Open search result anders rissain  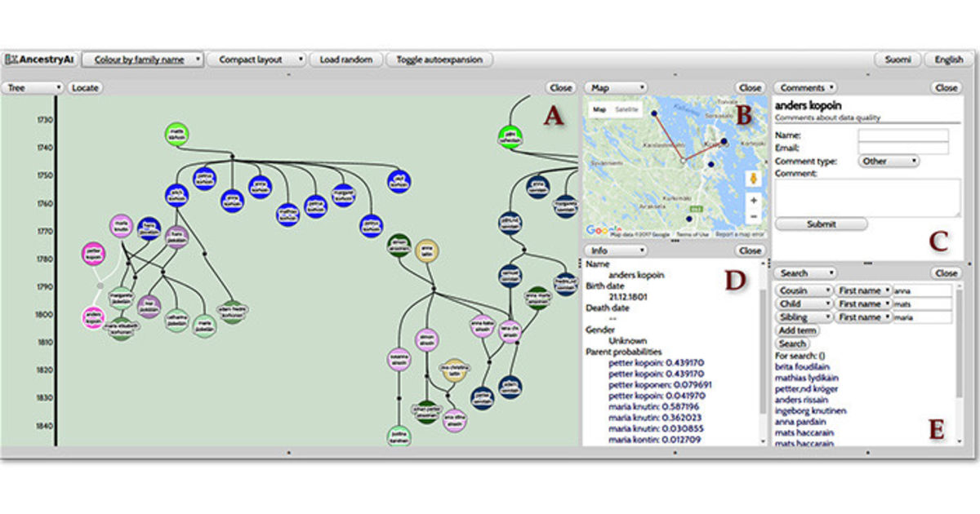[804, 400]
